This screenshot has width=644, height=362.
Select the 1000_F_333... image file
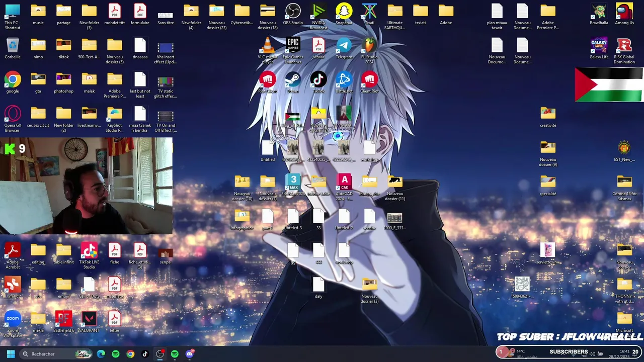395,219
